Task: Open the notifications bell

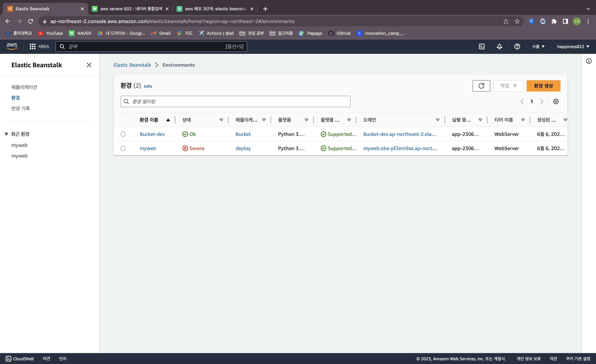Action: (500, 46)
